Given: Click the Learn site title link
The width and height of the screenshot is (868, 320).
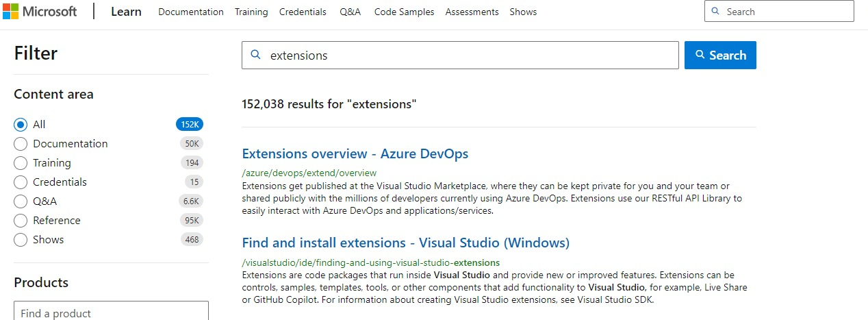Looking at the screenshot, I should 126,12.
